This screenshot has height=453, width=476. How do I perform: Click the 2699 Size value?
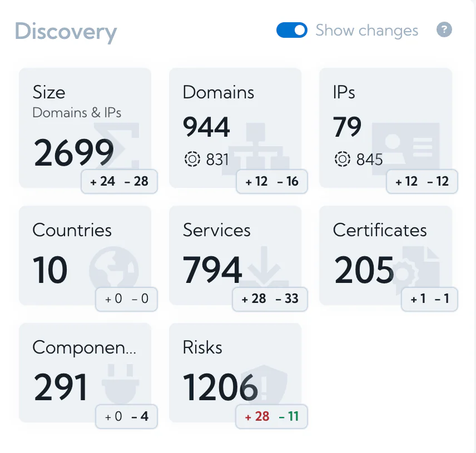click(73, 153)
